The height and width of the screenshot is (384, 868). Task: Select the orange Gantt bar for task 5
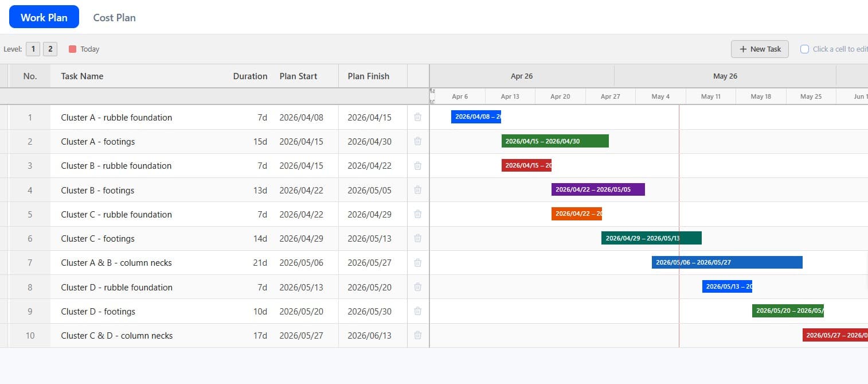point(577,214)
